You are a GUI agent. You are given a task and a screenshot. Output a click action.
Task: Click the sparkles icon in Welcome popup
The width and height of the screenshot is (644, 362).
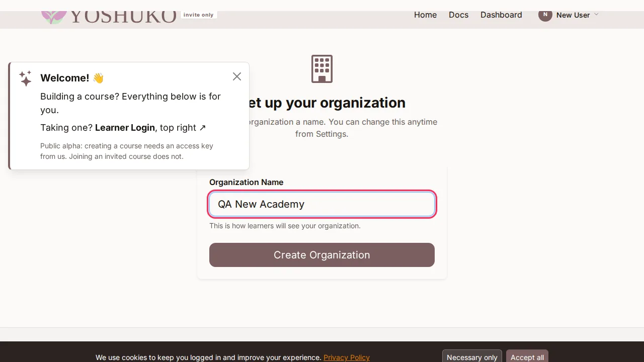26,78
